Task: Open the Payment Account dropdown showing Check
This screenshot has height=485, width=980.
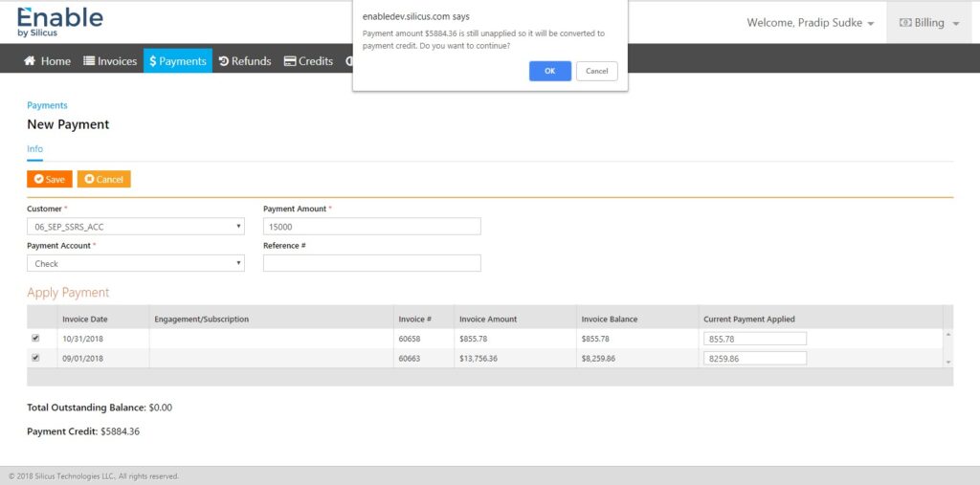Action: pos(136,264)
